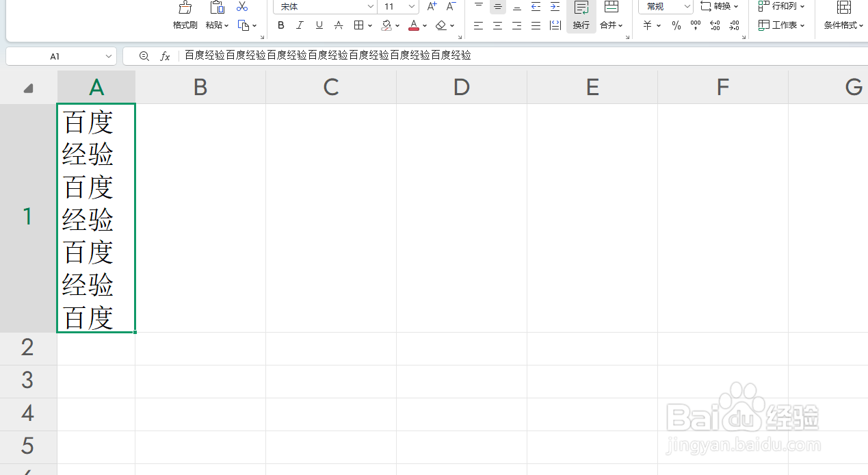The height and width of the screenshot is (475, 868).
Task: Open font settings dialog launcher arrow
Action: [x=460, y=38]
